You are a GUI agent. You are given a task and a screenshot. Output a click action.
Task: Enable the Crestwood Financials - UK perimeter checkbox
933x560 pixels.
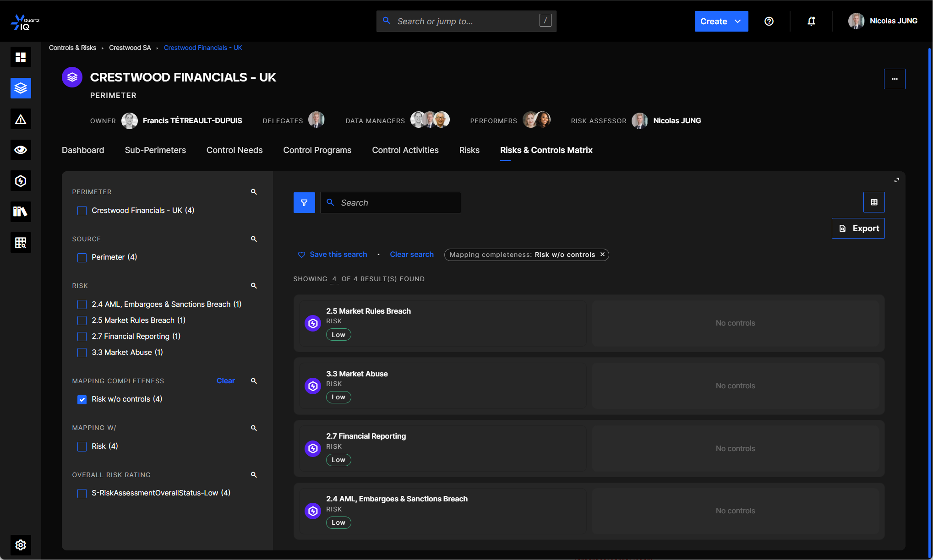82,211
